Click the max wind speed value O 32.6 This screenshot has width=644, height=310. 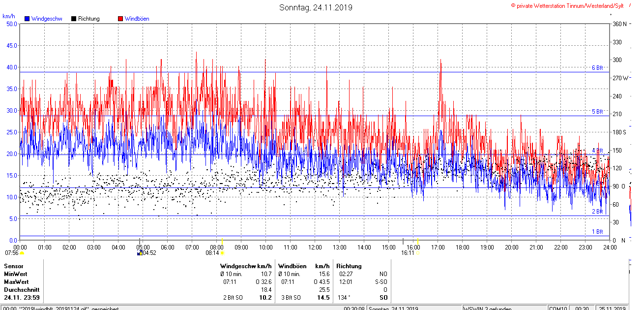tap(263, 282)
